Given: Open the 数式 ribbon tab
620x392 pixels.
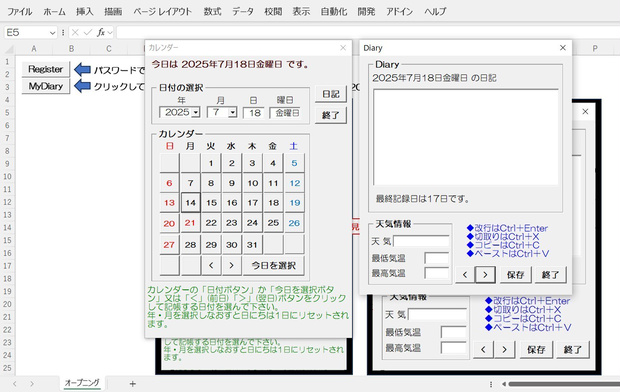Looking at the screenshot, I should (213, 12).
